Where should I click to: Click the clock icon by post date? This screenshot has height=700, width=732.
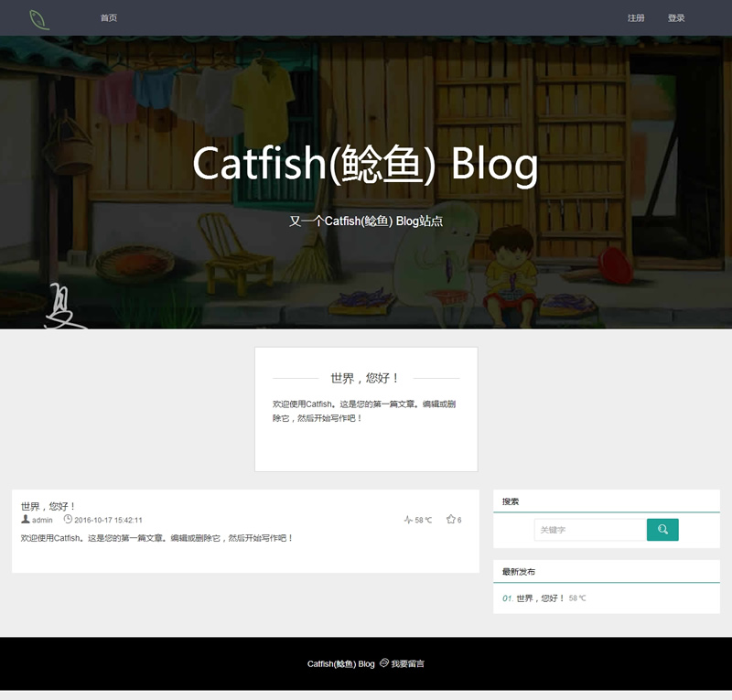tap(68, 519)
